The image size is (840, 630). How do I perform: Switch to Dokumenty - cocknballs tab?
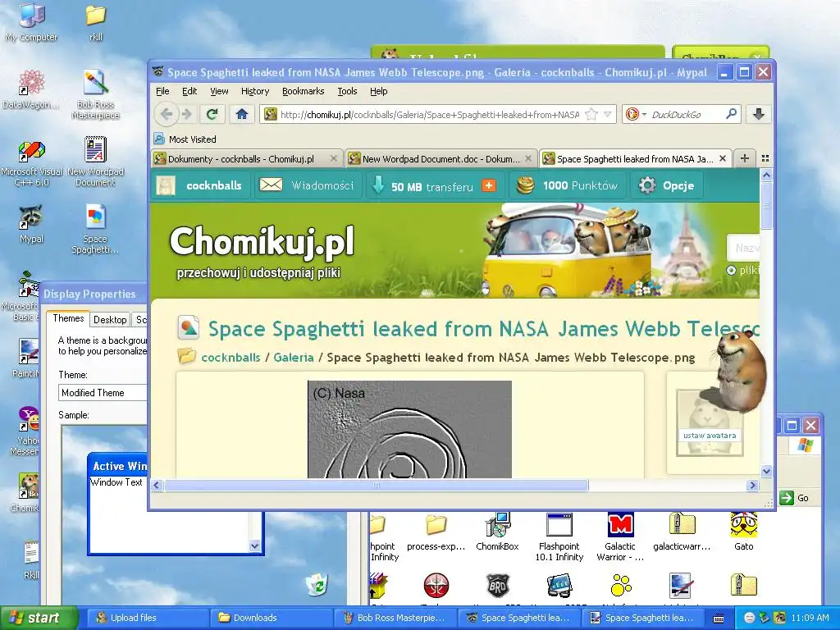click(246, 158)
